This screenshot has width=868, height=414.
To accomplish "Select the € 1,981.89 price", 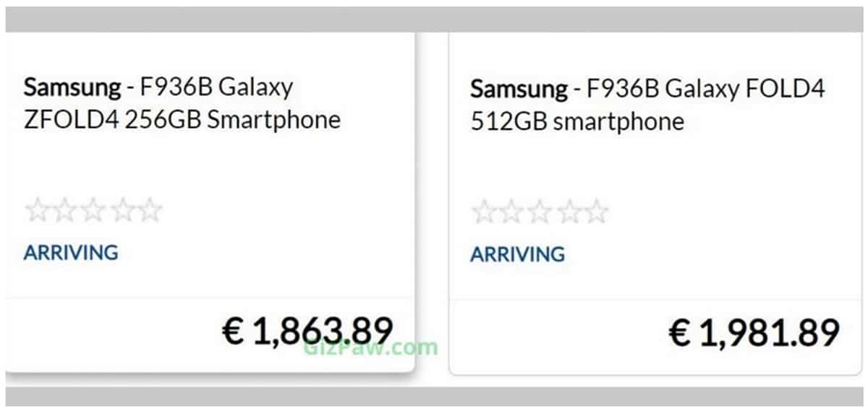I will (753, 334).
